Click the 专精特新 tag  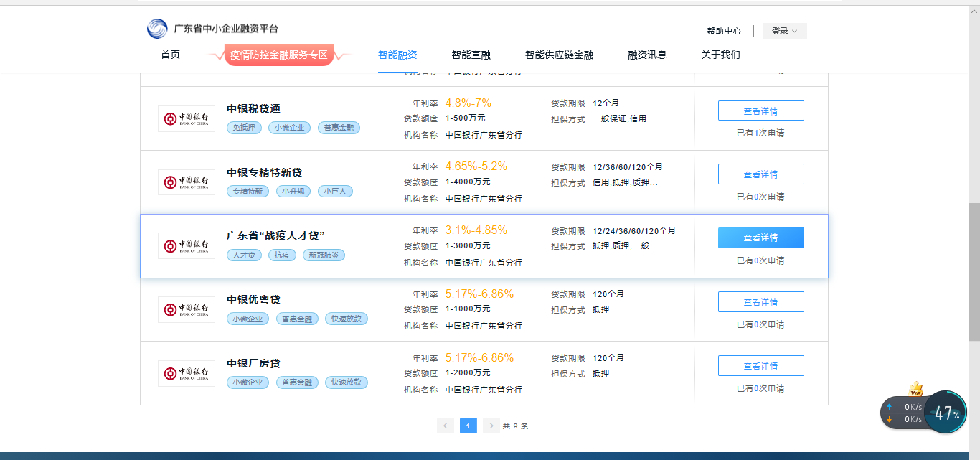click(248, 192)
